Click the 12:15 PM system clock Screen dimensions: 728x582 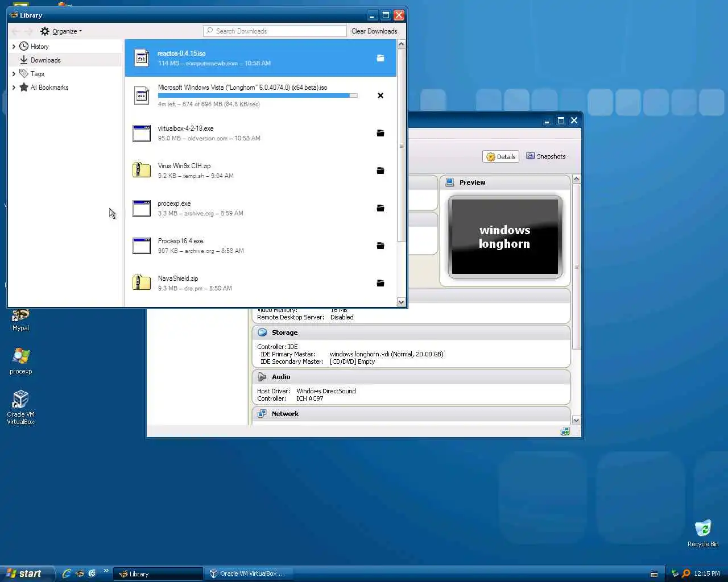pos(707,573)
